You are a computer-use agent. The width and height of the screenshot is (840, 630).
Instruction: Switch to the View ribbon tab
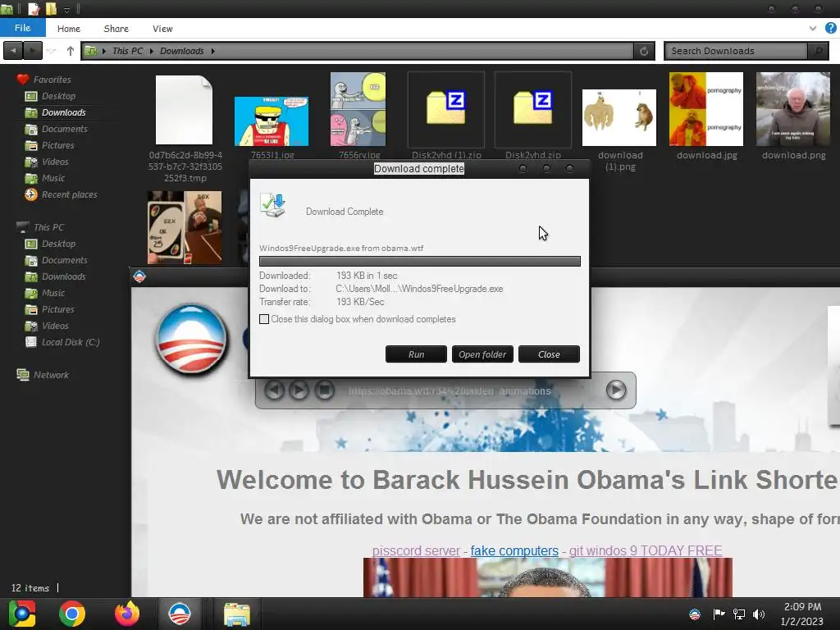point(162,29)
